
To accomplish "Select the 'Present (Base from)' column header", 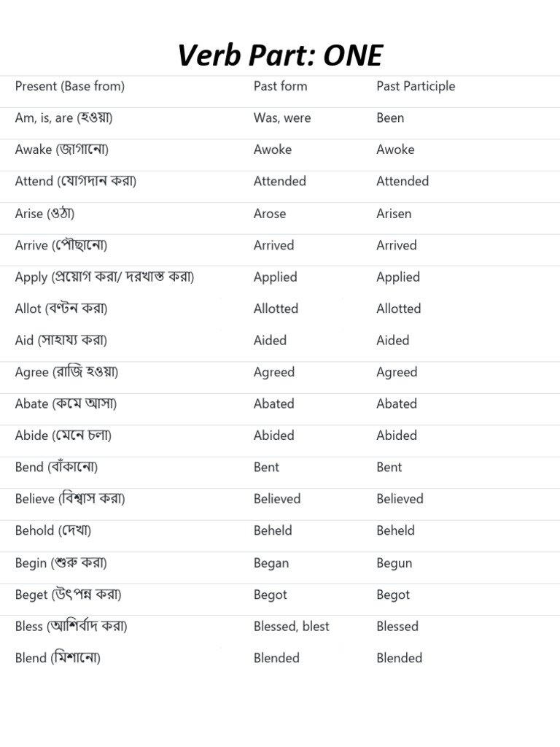I will click(x=70, y=86).
